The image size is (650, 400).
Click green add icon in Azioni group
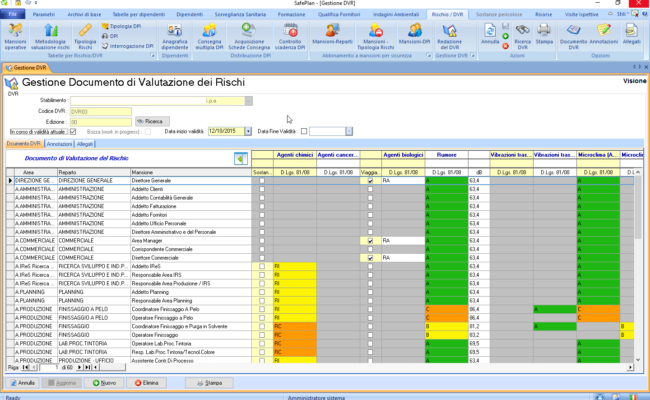[505, 36]
